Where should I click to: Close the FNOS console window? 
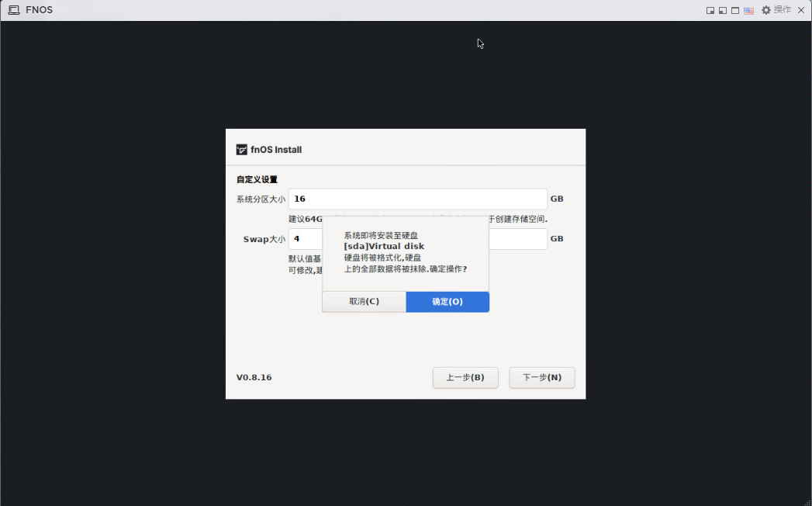(x=801, y=10)
